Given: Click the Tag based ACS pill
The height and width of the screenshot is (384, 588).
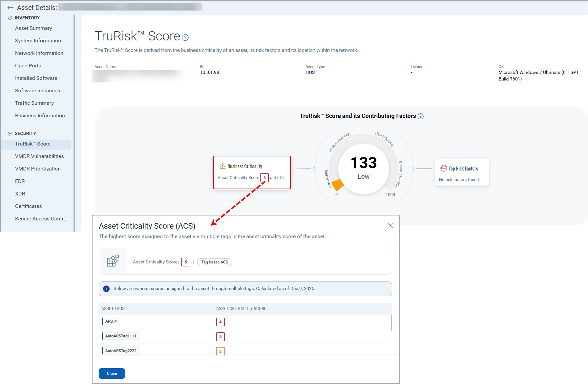Looking at the screenshot, I should 215,262.
